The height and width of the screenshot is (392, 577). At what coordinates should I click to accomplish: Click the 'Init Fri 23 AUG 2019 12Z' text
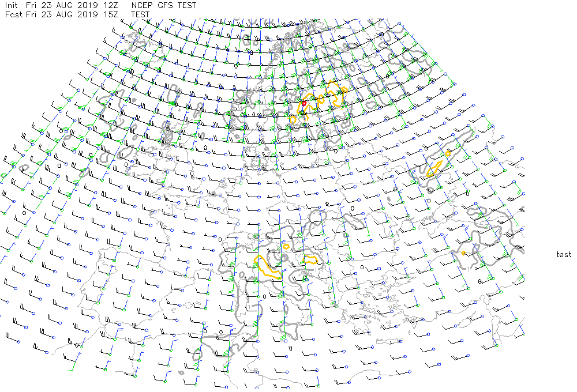(x=62, y=6)
